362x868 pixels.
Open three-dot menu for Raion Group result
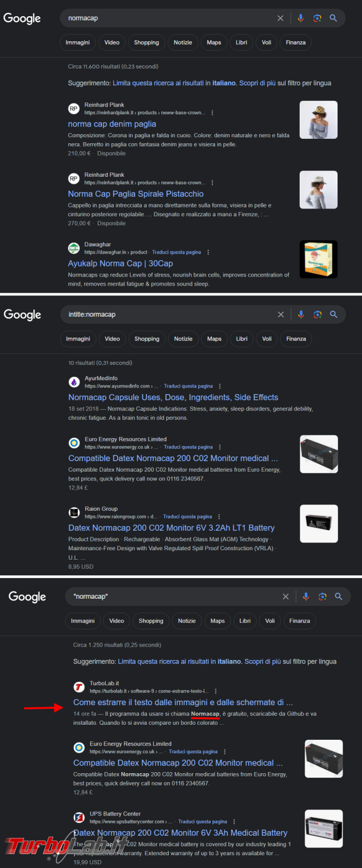pos(219,517)
